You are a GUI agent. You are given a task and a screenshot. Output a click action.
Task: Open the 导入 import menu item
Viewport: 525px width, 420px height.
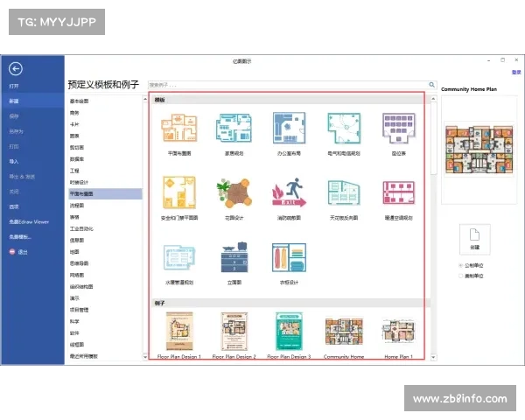click(x=14, y=161)
